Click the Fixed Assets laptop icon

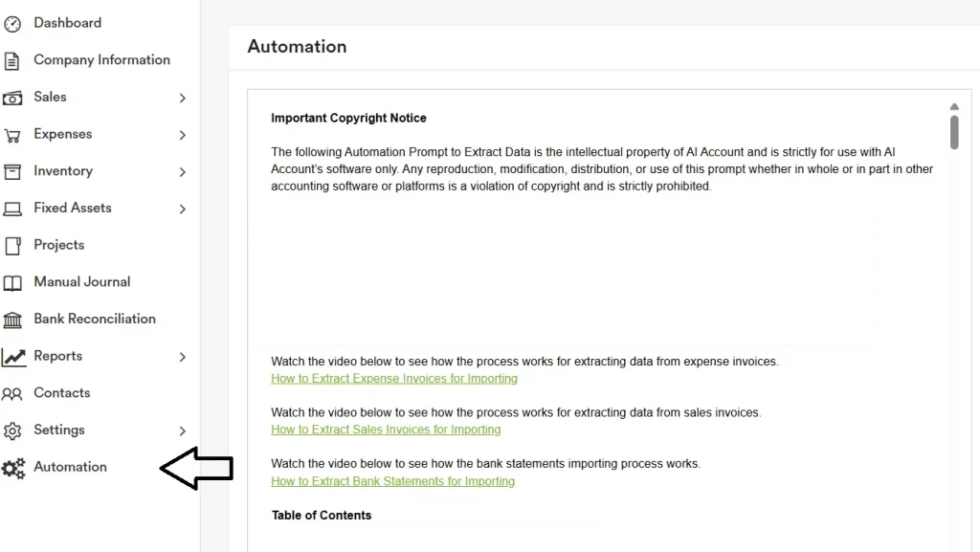tap(12, 209)
